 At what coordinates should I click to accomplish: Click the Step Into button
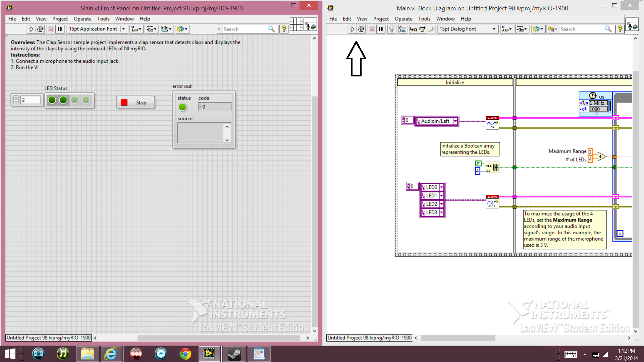tap(413, 29)
